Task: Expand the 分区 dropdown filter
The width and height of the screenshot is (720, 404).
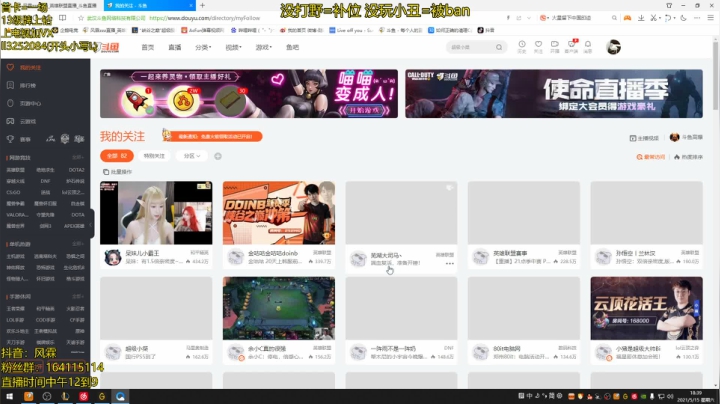Action: [x=191, y=156]
